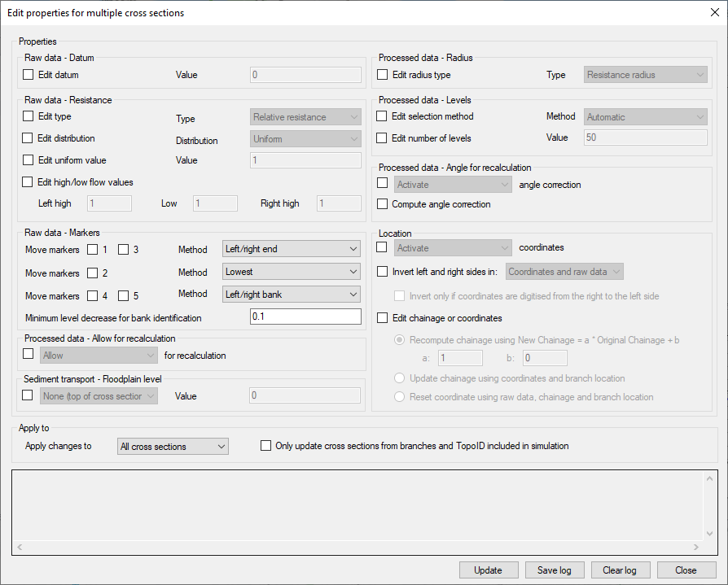Enable Invert left and right sides
Viewport: 728px width, 585px height.
coord(383,272)
